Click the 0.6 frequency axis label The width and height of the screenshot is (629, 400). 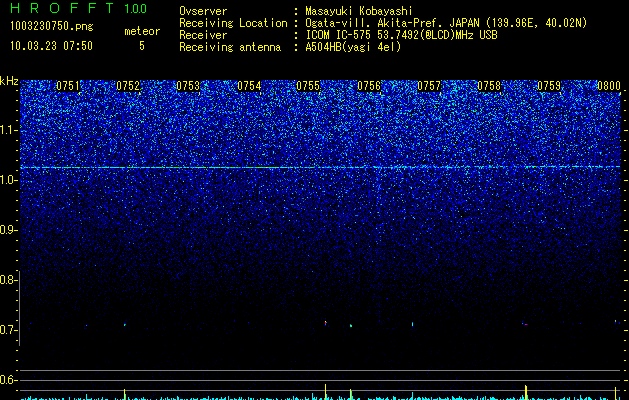(8, 380)
